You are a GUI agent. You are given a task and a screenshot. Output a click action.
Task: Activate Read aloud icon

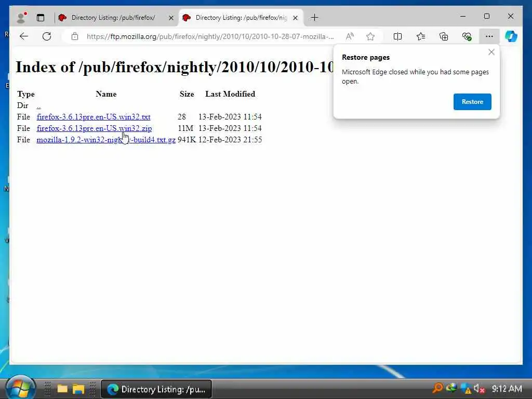(350, 36)
